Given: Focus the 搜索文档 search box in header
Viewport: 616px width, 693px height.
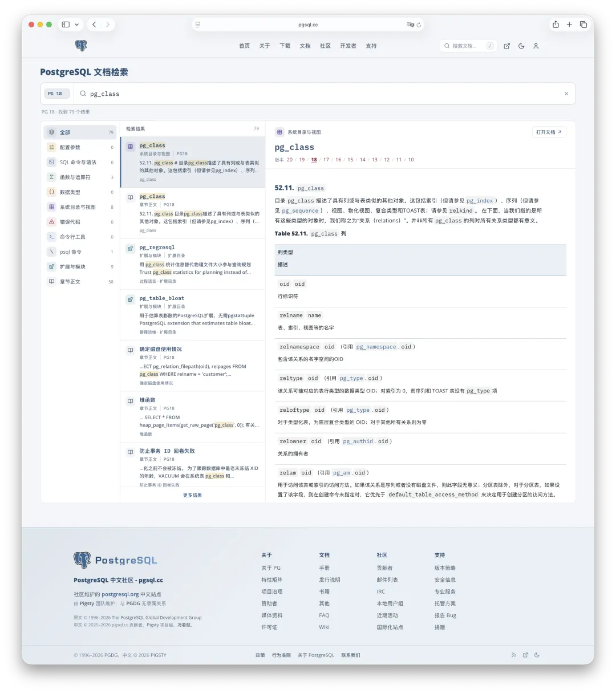Looking at the screenshot, I should pos(468,46).
